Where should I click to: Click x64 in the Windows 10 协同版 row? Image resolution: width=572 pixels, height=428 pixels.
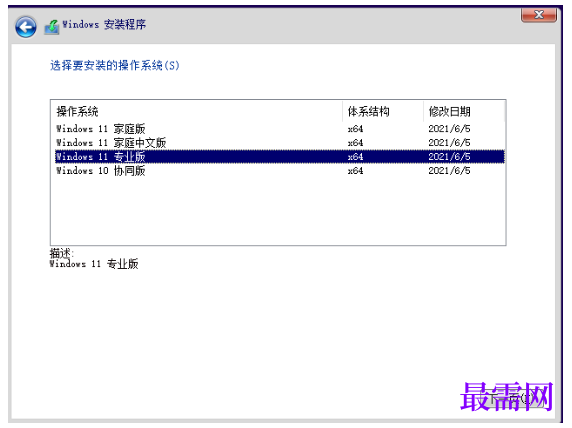pos(355,170)
